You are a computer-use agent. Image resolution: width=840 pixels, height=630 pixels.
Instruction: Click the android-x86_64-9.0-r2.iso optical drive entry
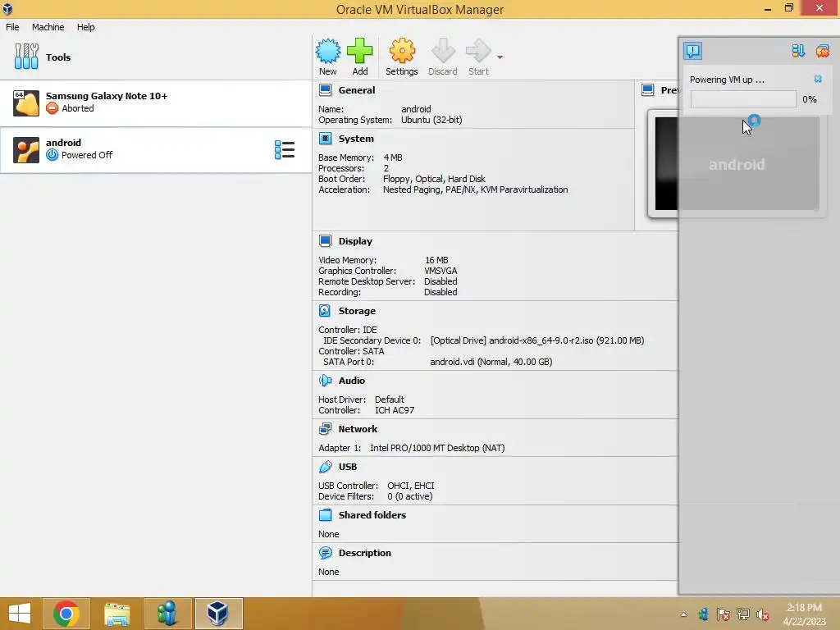[536, 340]
